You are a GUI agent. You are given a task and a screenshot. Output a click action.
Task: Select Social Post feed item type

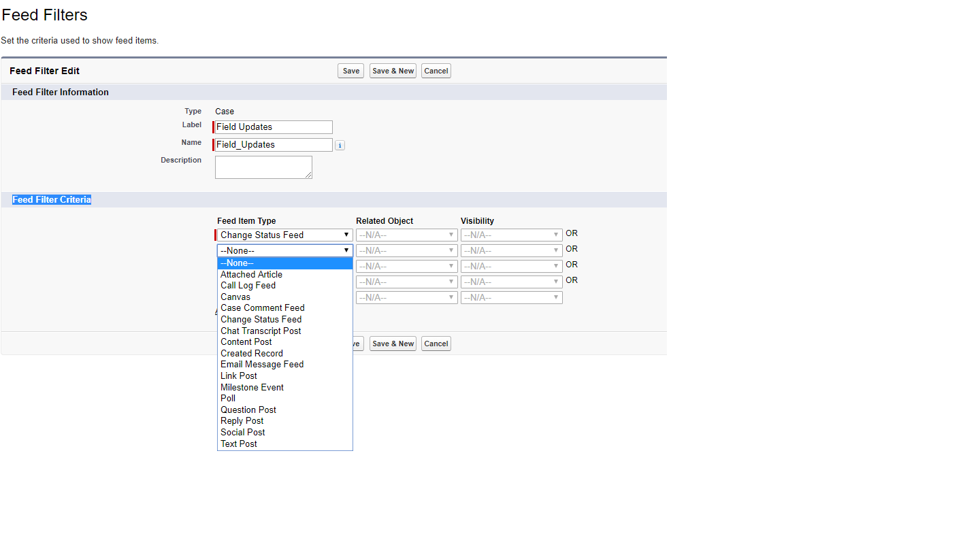tap(242, 432)
